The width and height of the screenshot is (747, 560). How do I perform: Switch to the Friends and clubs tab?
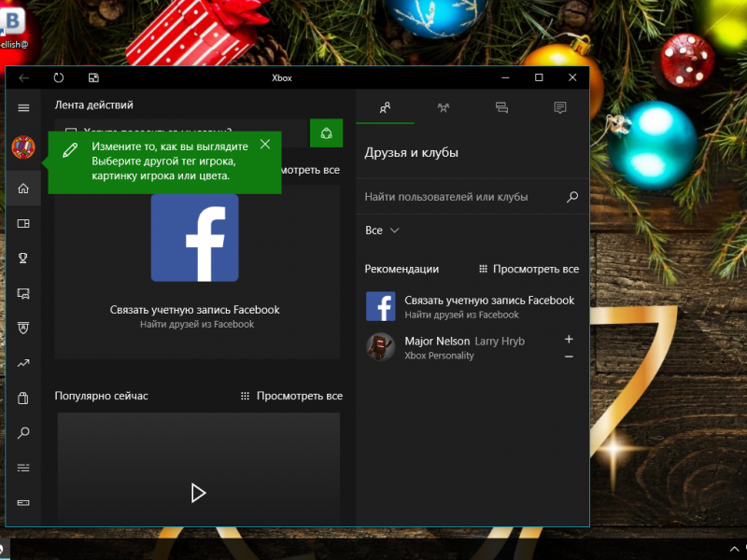385,107
